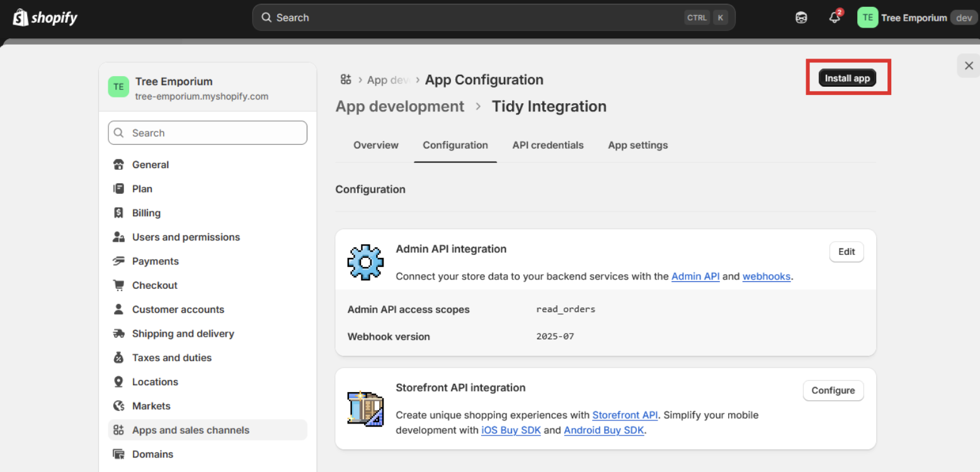Viewport: 980px width, 472px height.
Task: Focus the settings sidebar Search field
Action: [x=208, y=133]
